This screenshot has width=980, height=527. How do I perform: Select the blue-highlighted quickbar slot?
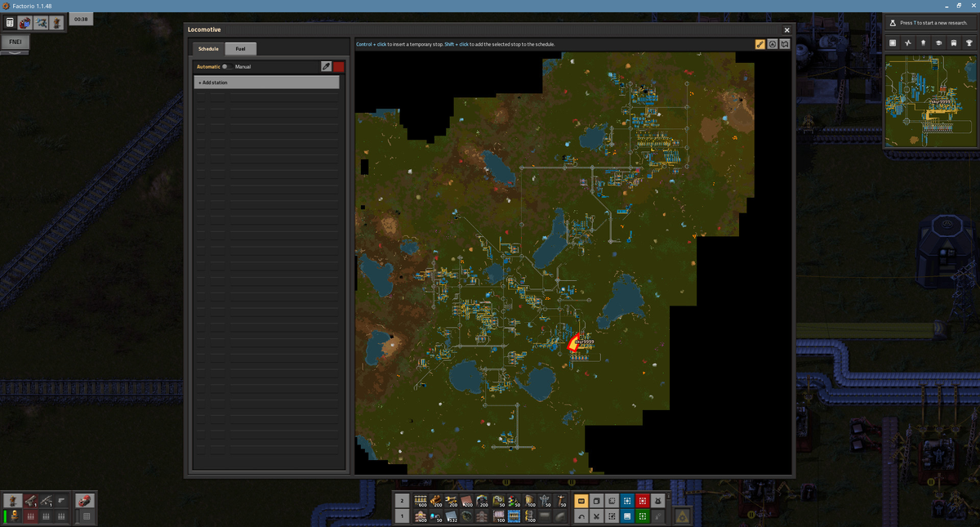coord(514,516)
